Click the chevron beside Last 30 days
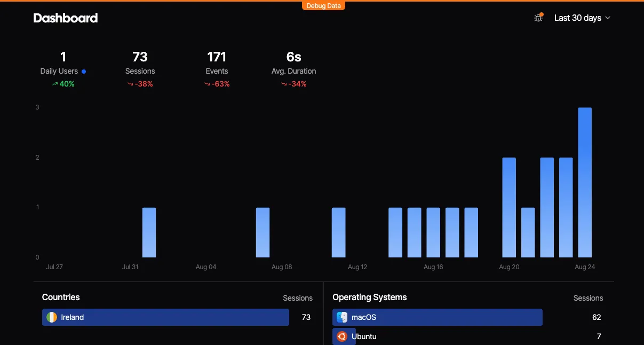The height and width of the screenshot is (345, 644). coord(607,18)
